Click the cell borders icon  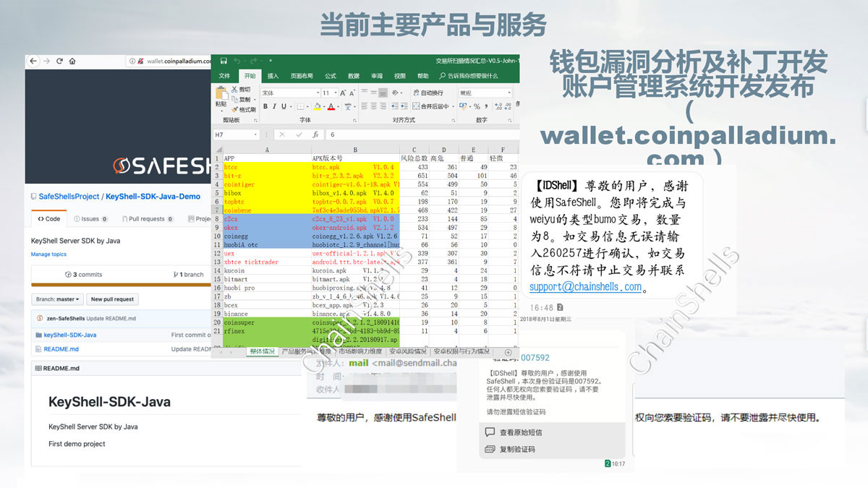pyautogui.click(x=299, y=106)
